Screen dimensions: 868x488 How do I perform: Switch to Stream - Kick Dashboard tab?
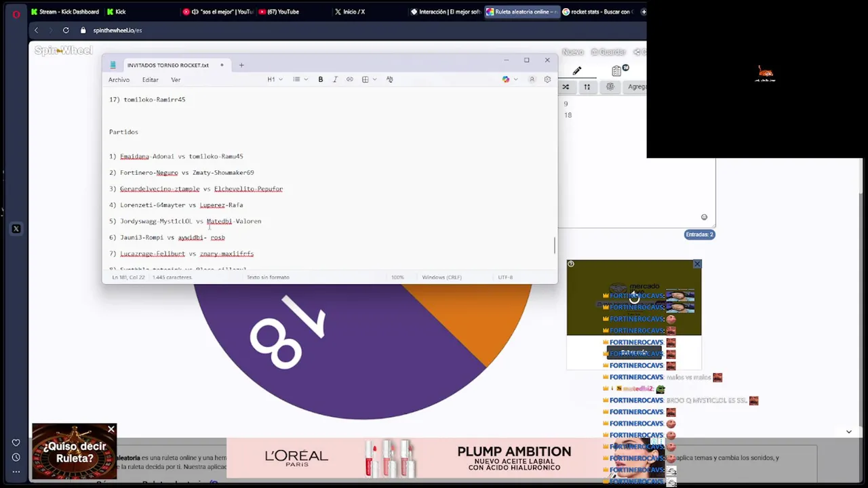tap(65, 12)
